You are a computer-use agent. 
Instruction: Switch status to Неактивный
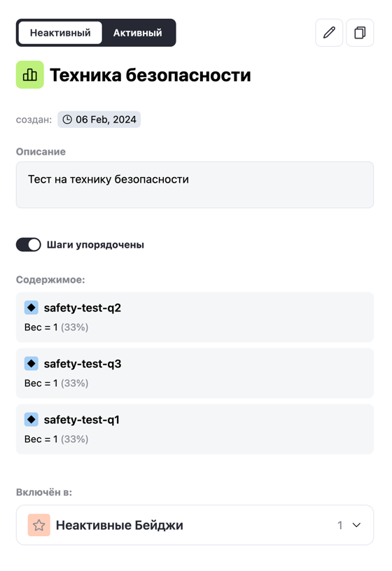coord(60,33)
